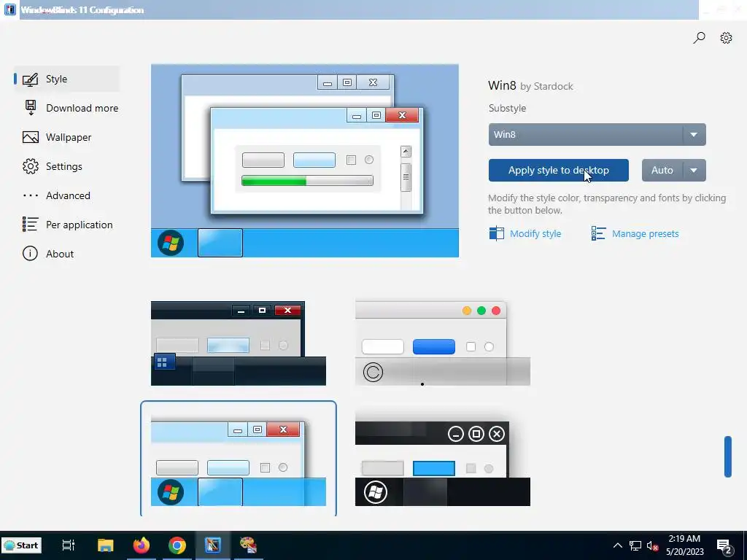The image size is (747, 560).
Task: Expand the Auto mode dropdown arrow
Action: [694, 170]
